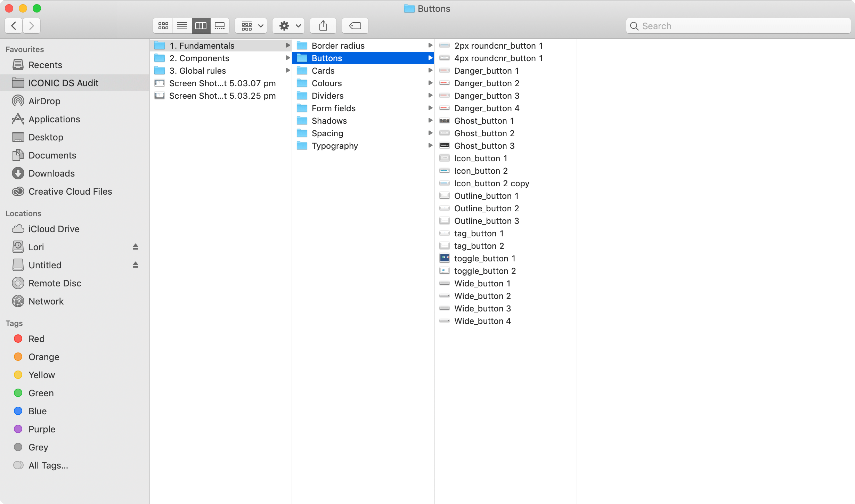Expand the 2. Components folder arrow

288,58
